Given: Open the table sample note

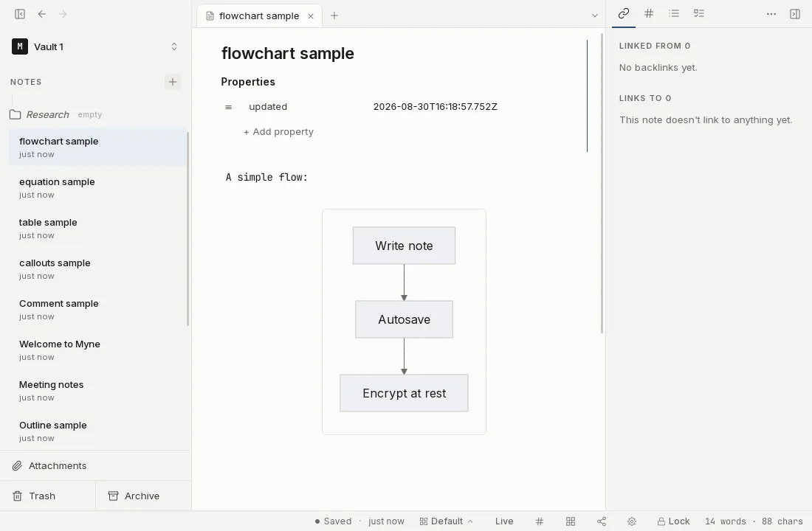Looking at the screenshot, I should pyautogui.click(x=98, y=228).
